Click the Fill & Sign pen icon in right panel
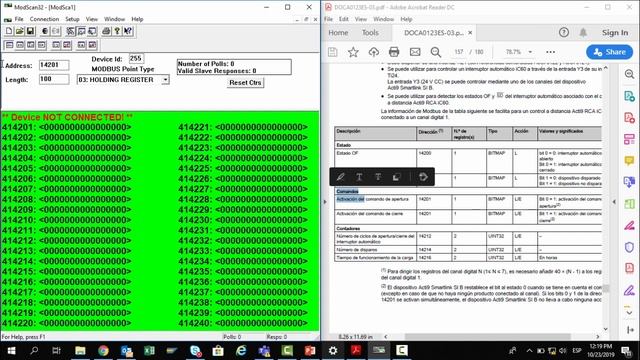 pyautogui.click(x=629, y=290)
